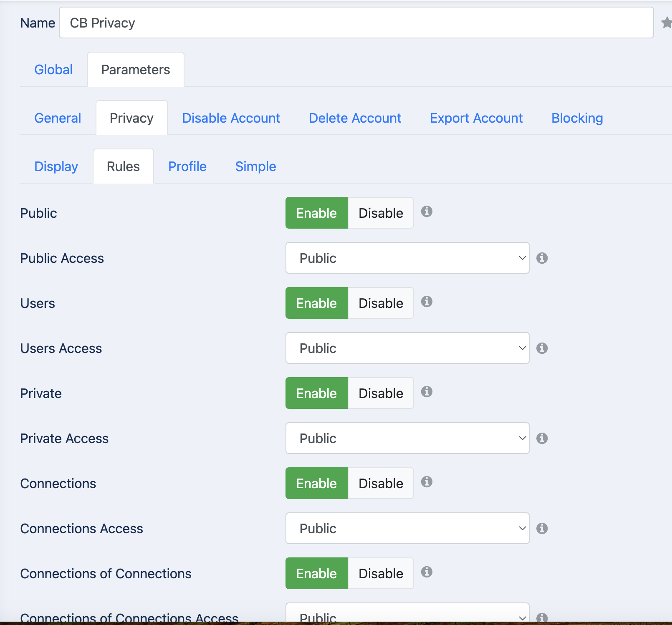Open the Blocking tab

click(x=577, y=118)
